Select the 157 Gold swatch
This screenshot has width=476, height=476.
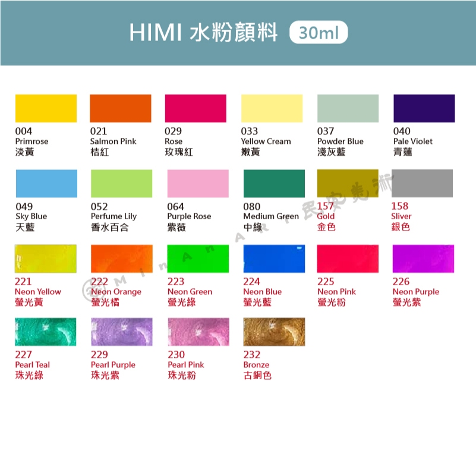pos(348,184)
